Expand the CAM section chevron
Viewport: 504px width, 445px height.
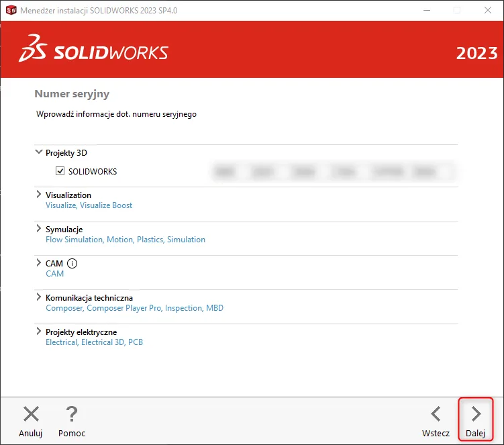point(38,262)
